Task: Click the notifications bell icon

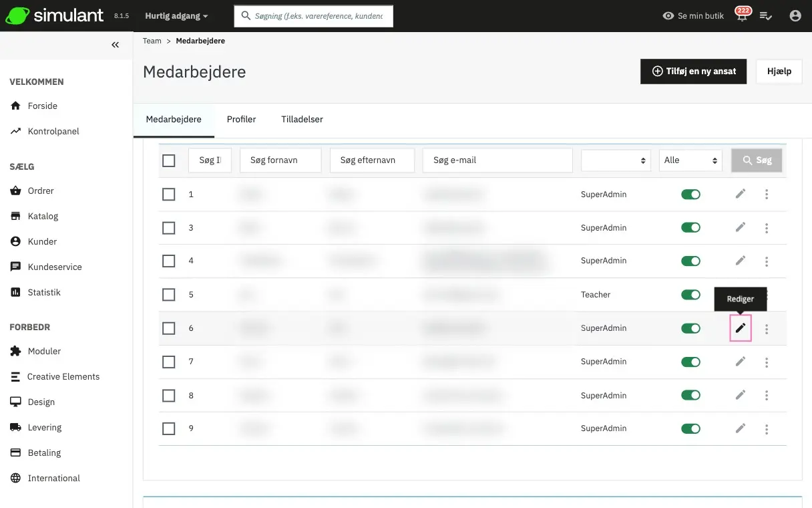Action: tap(742, 16)
